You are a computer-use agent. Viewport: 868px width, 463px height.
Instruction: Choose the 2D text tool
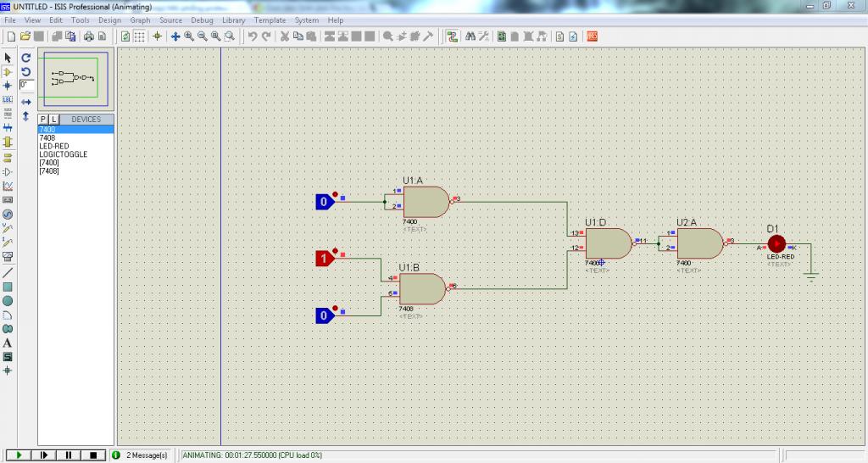click(x=8, y=343)
